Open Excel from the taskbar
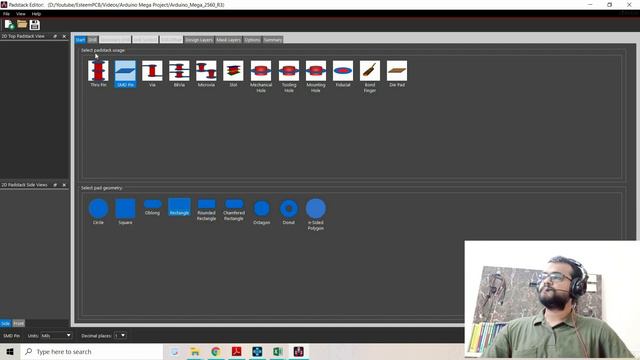 click(278, 351)
